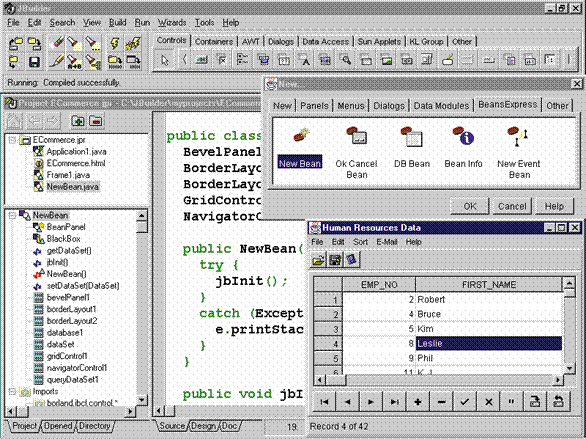Go to first record in navigator
The width and height of the screenshot is (586, 439).
tap(324, 402)
